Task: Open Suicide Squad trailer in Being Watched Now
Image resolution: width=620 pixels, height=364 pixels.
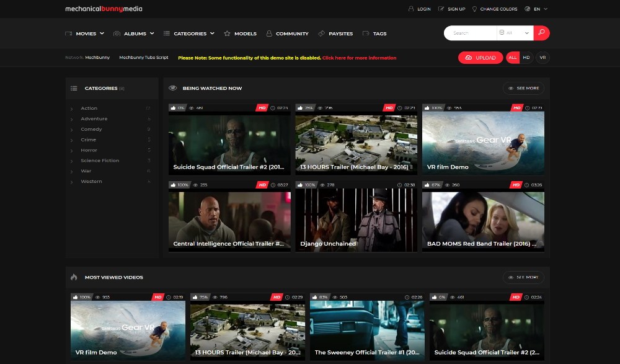Action: coord(229,143)
